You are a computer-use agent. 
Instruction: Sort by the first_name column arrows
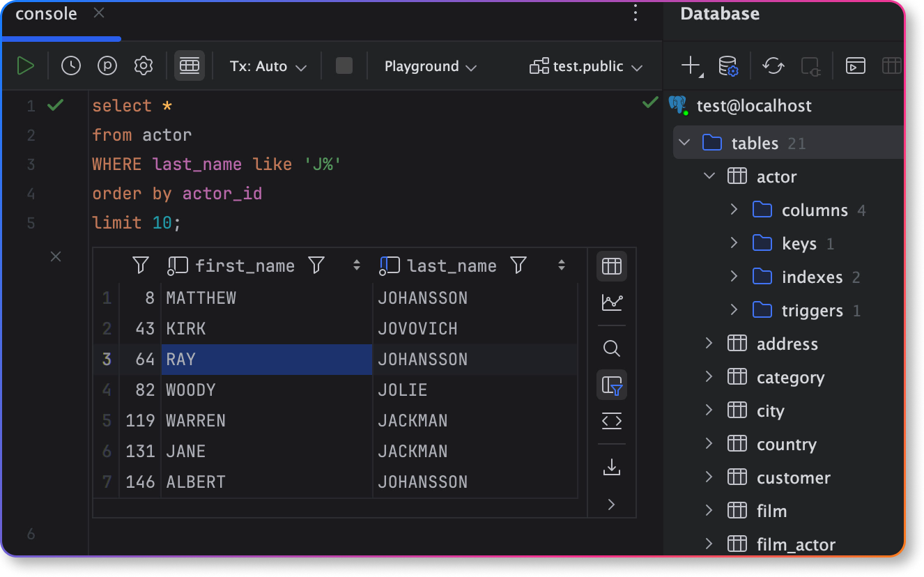[357, 266]
